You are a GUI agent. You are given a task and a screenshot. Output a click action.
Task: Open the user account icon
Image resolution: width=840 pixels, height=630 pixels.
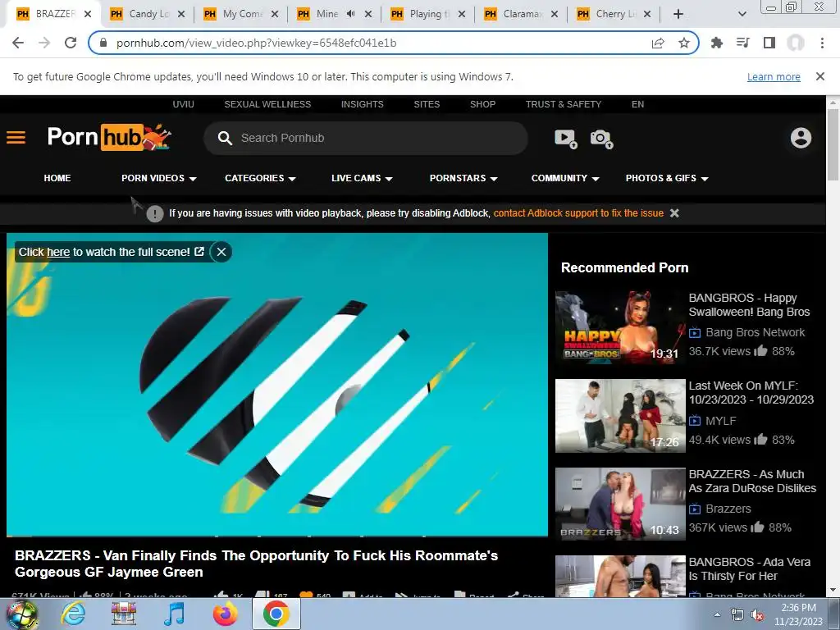click(801, 138)
